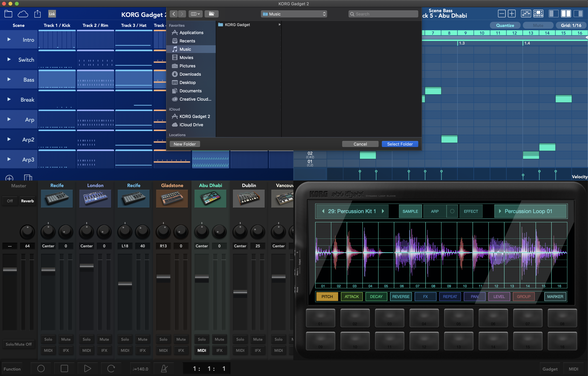Image resolution: width=588 pixels, height=376 pixels.
Task: Click the Dublin gadget thumbnail
Action: (249, 198)
